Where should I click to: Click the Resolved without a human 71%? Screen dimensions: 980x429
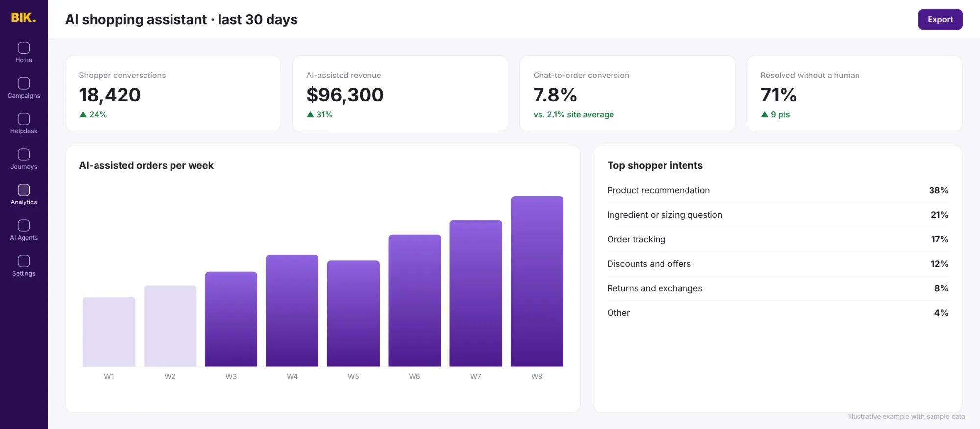point(779,95)
